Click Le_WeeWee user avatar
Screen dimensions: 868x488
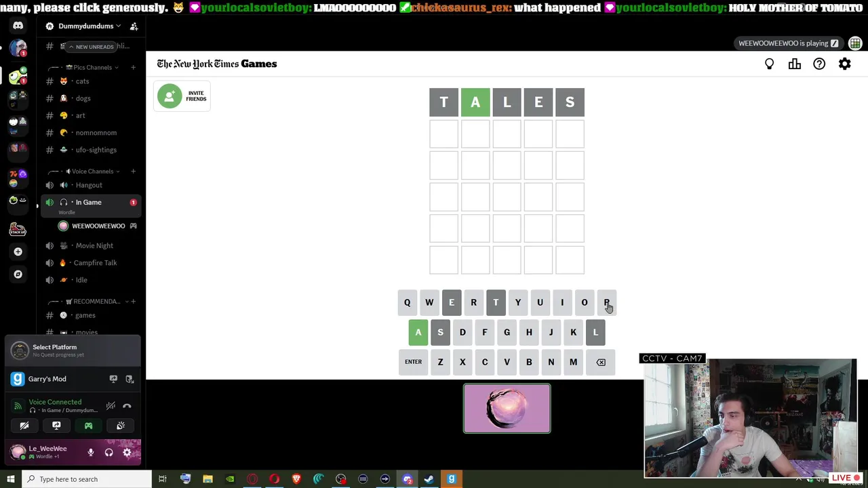(18, 452)
